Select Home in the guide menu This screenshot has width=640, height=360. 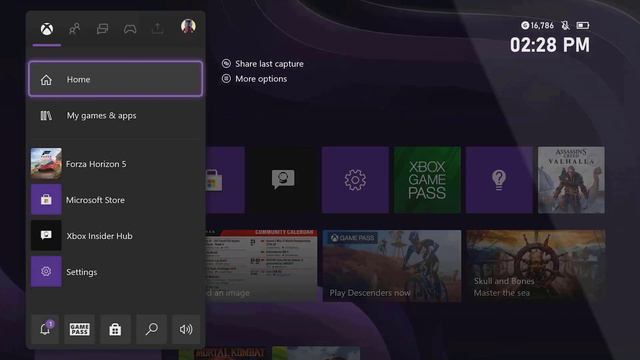tap(116, 79)
